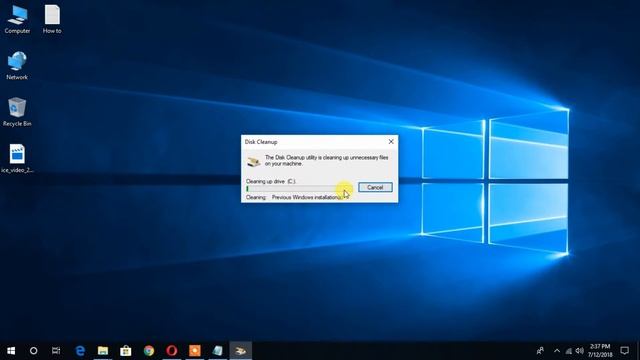
Task: Select the 'How to' document icon
Action: pos(52,19)
